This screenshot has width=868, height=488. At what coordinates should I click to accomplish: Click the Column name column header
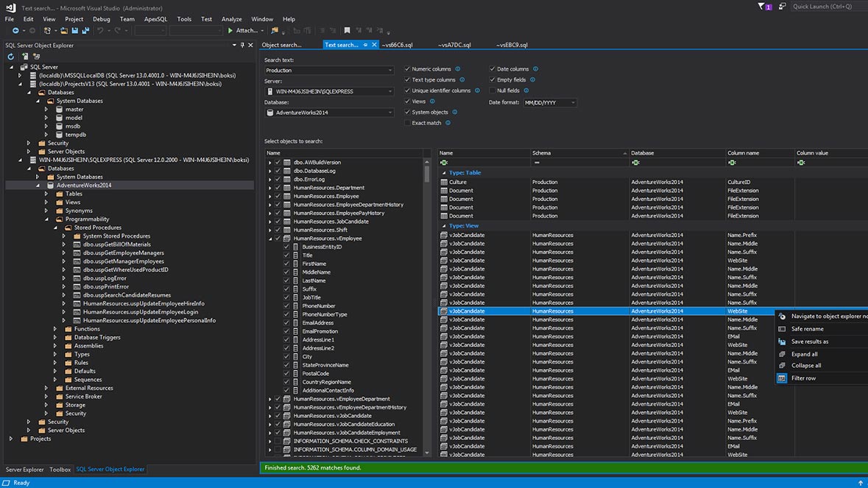(760, 152)
